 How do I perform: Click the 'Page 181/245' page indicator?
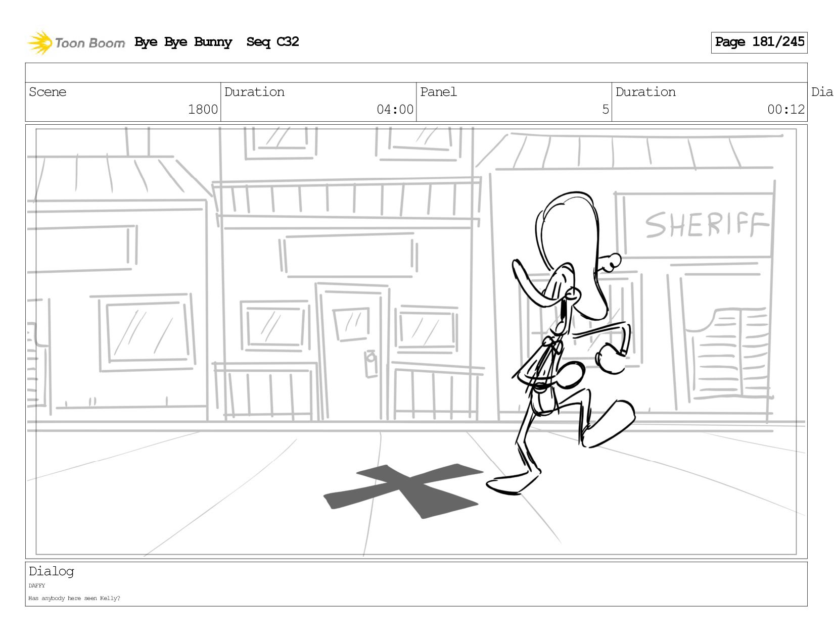click(759, 42)
